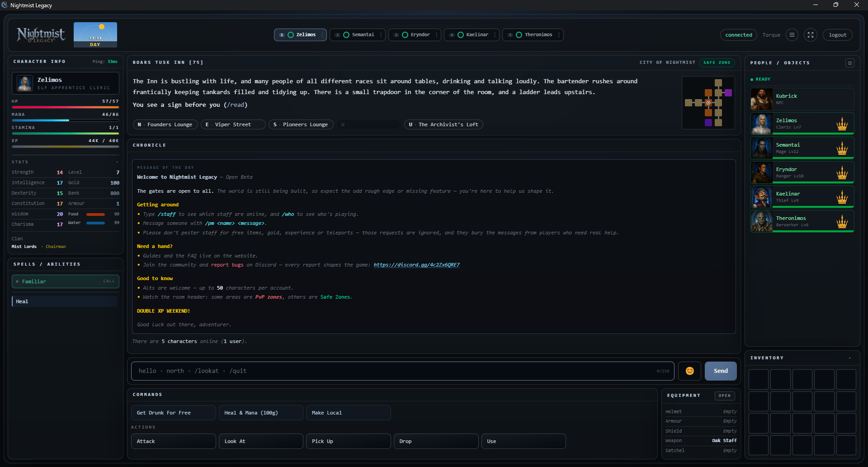Open Semantai tab options (three dots)
Image resolution: width=868 pixels, height=467 pixels.
381,35
